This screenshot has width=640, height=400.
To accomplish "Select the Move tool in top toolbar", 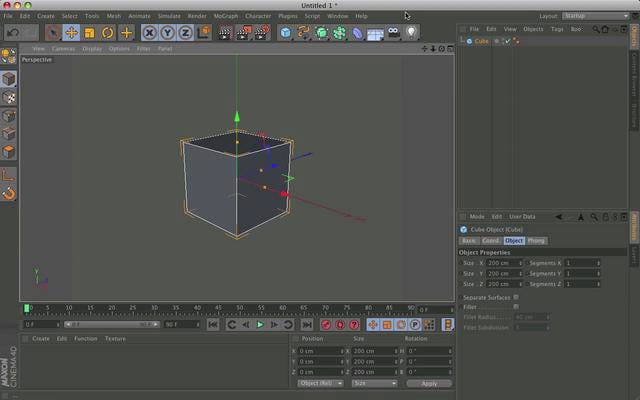I will tap(72, 33).
